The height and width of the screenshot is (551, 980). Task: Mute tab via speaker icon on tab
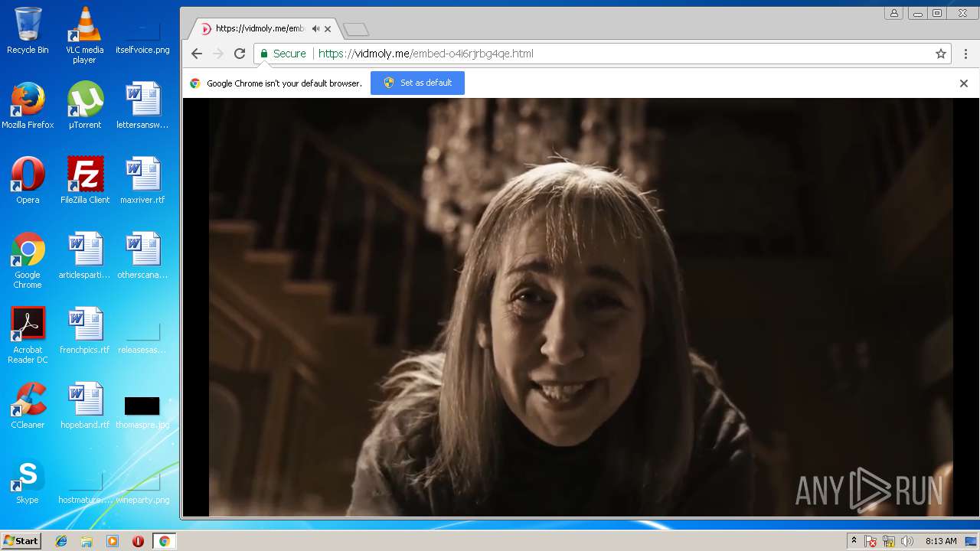(315, 28)
